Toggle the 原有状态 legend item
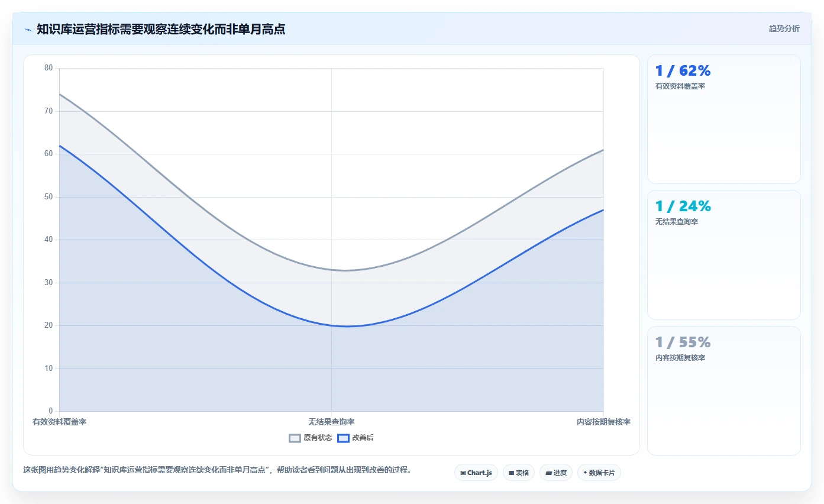 click(311, 438)
